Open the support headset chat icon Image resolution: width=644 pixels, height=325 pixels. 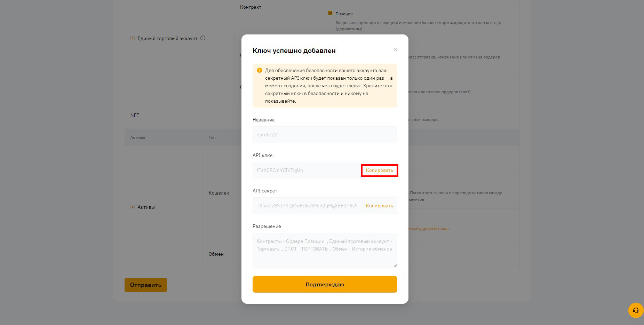[x=636, y=310]
